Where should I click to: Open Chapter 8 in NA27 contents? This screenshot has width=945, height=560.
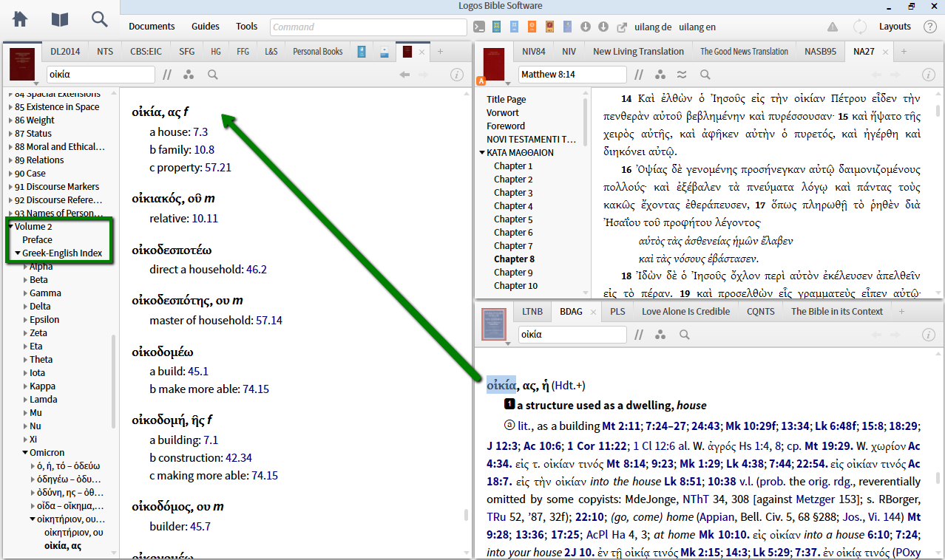(515, 259)
